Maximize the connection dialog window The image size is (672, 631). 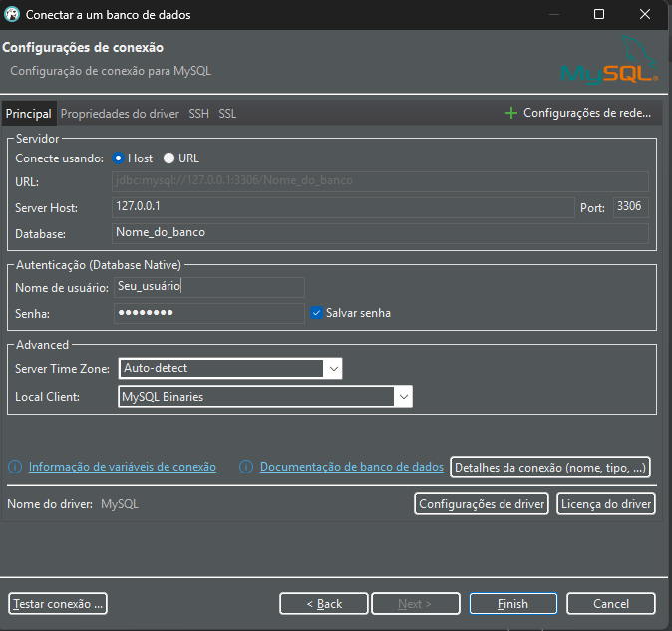[x=599, y=15]
